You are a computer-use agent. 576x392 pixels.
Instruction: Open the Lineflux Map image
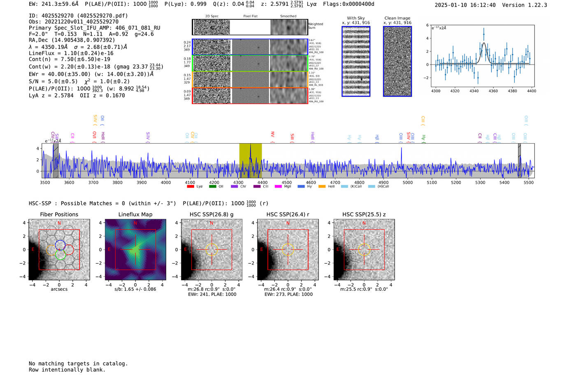coord(135,250)
